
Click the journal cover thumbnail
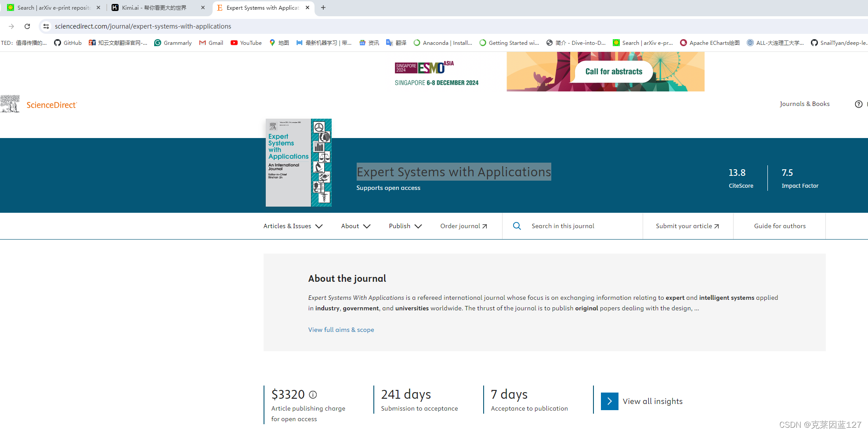299,163
